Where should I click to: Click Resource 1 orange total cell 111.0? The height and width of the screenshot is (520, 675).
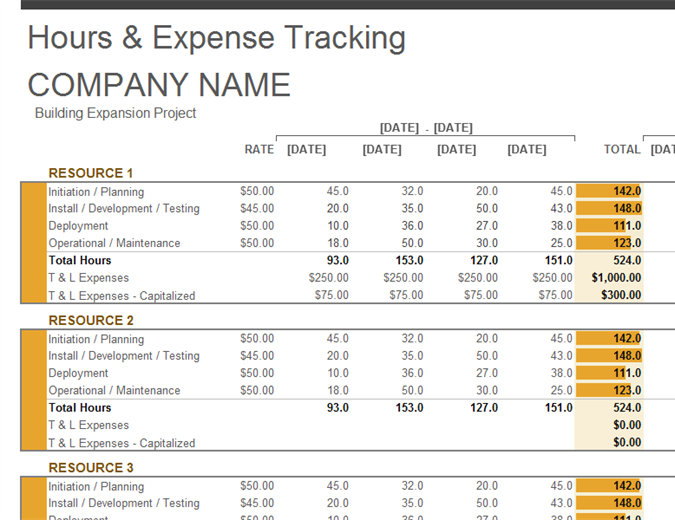tap(609, 226)
